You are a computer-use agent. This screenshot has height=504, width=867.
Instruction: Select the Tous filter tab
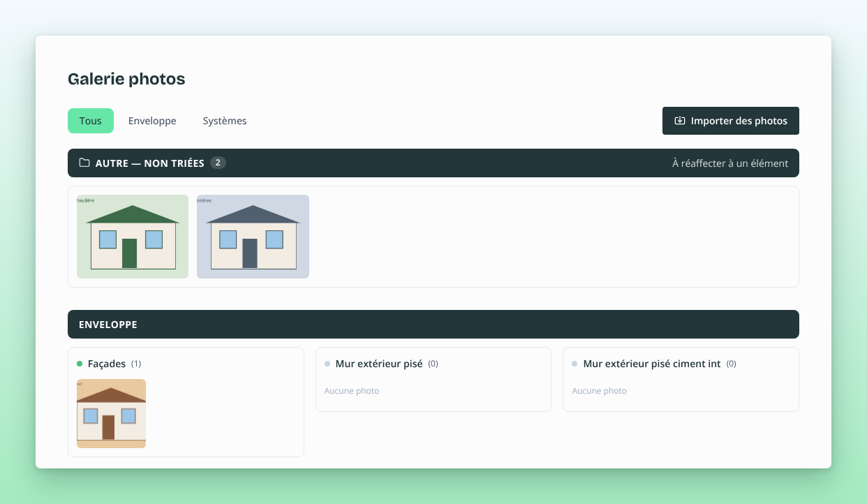[x=91, y=121]
